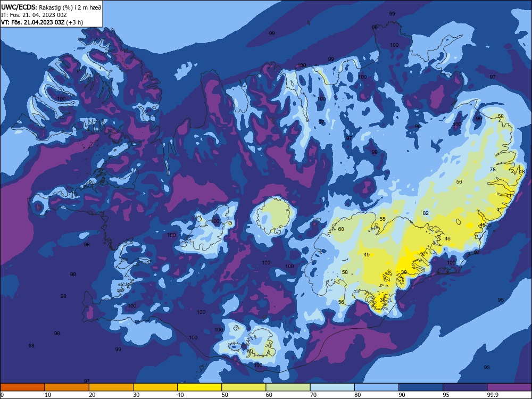Screen dimensions: 532x399
Task: Click the legend tick label '70'
Action: click(x=313, y=395)
